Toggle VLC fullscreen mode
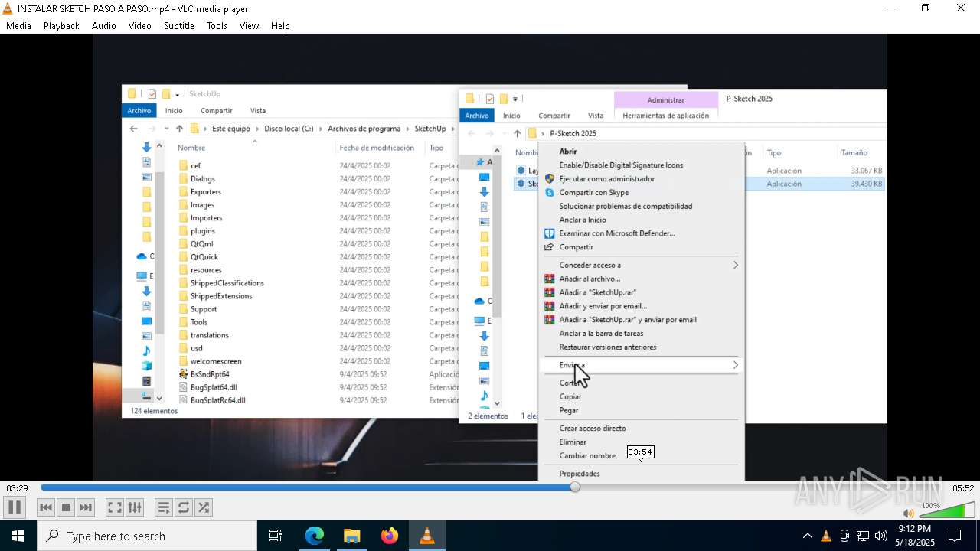The height and width of the screenshot is (551, 980). [x=115, y=507]
